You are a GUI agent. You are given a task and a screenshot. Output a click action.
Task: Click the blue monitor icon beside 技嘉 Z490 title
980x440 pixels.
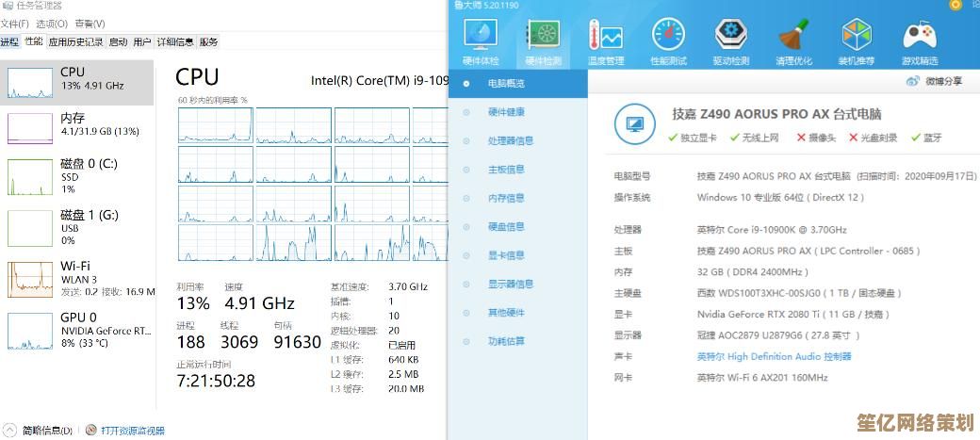tap(635, 125)
